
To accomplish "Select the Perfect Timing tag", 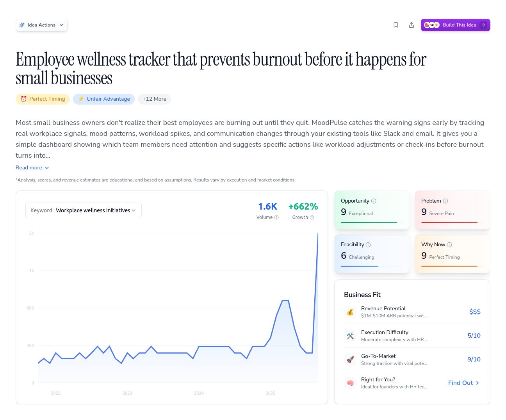I will (x=43, y=99).
